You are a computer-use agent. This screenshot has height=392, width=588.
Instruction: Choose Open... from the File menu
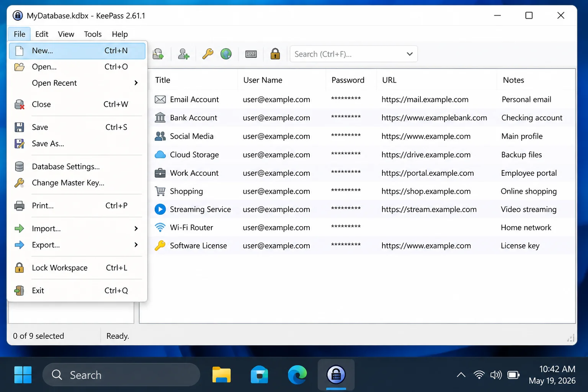77,67
